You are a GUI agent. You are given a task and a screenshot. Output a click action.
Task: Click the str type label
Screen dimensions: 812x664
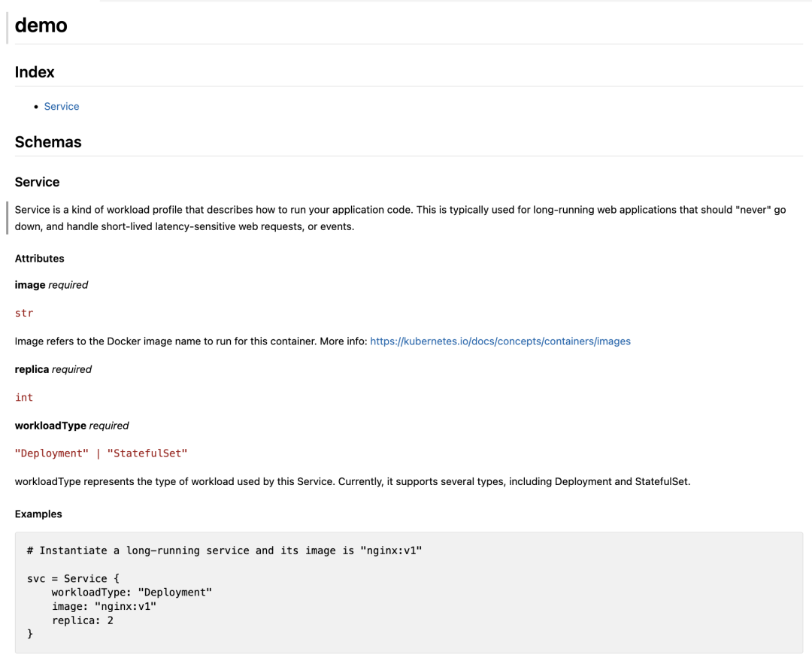point(24,313)
